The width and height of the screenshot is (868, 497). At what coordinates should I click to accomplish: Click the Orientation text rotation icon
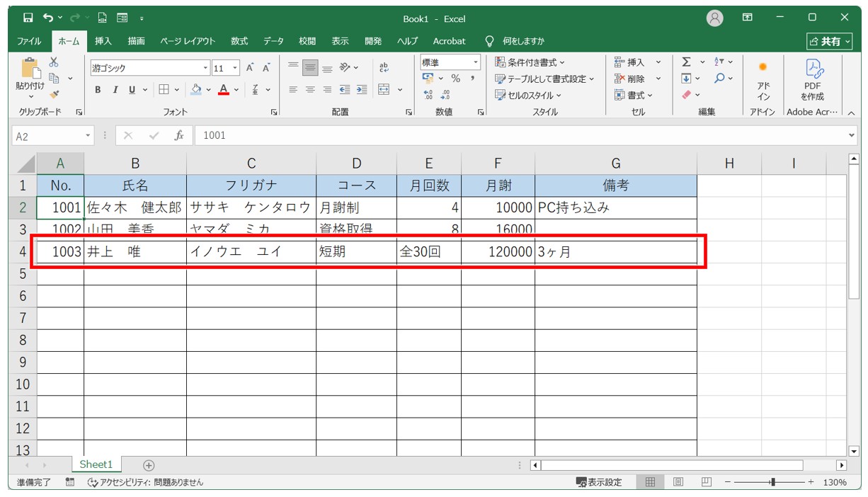[x=345, y=68]
